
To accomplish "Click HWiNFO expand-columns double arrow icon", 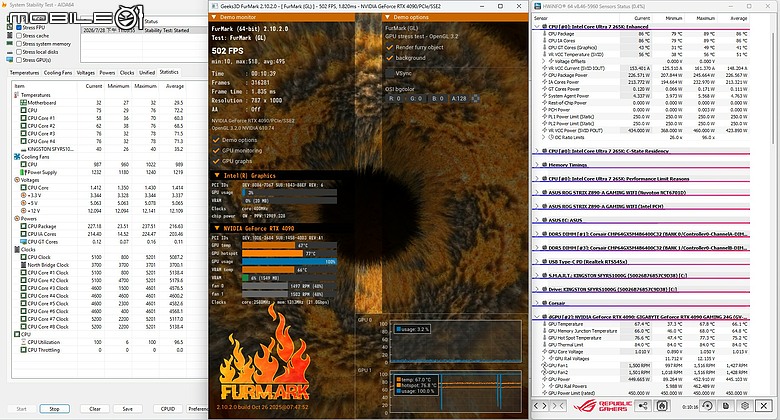I will click(x=540, y=406).
